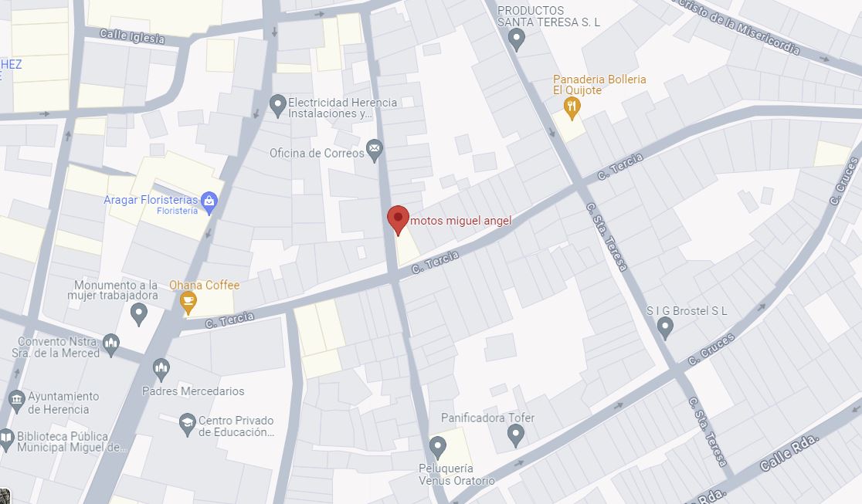The image size is (862, 504).
Task: Open the Oficina de Correos label
Action: coord(317,153)
